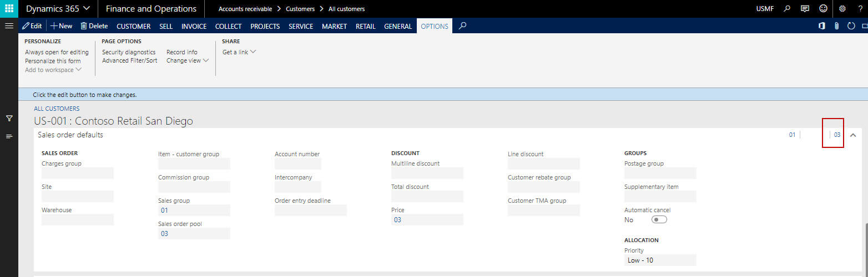Click Customers breadcrumb

[x=300, y=9]
